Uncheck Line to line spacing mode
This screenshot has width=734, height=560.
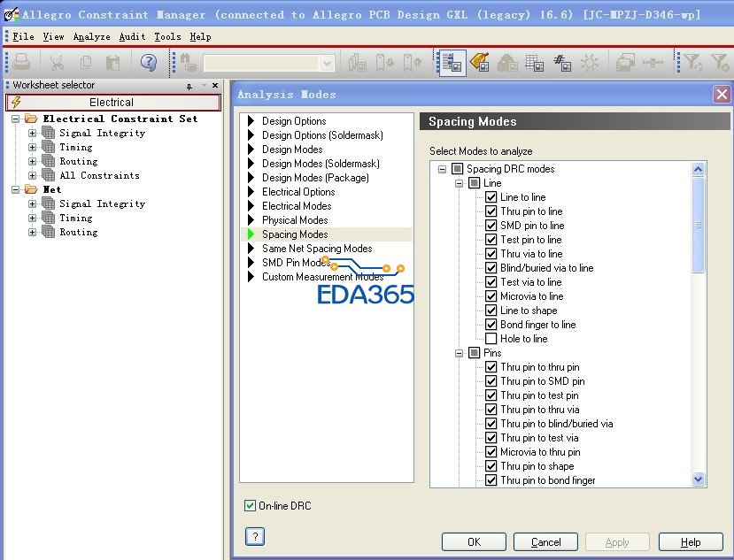[x=491, y=197]
